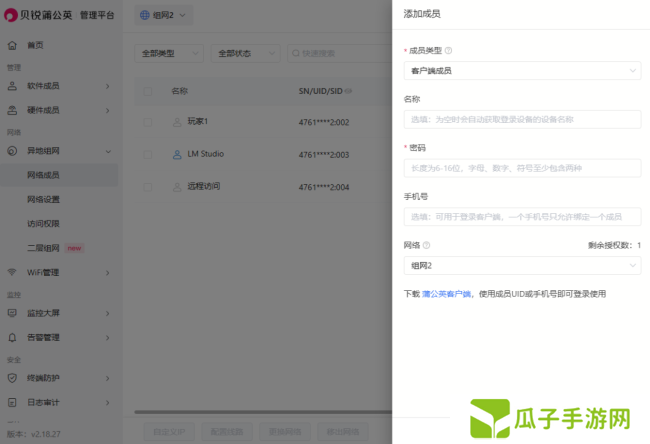Click the 快速搜索 search box

click(x=340, y=53)
